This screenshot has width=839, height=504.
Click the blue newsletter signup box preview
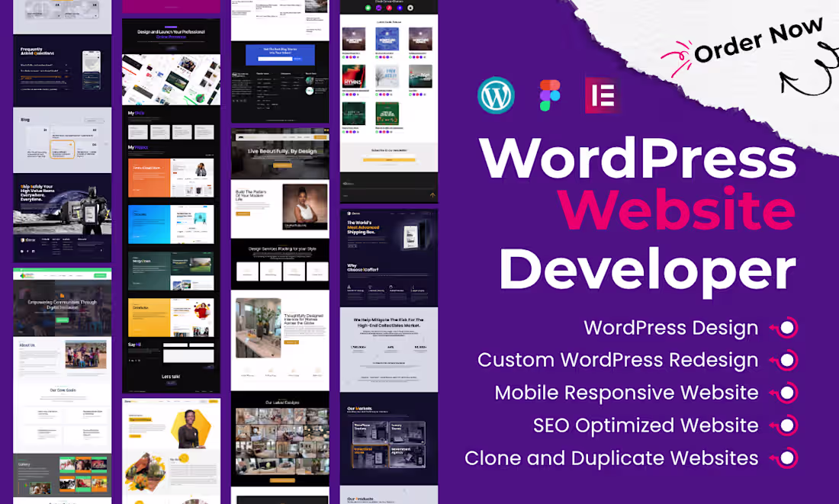[x=280, y=55]
